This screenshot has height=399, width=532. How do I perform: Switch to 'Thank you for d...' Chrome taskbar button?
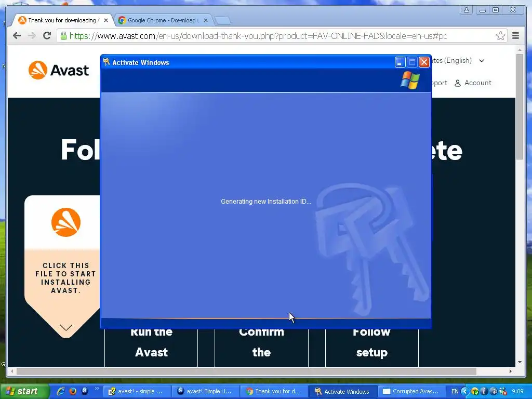pyautogui.click(x=274, y=392)
